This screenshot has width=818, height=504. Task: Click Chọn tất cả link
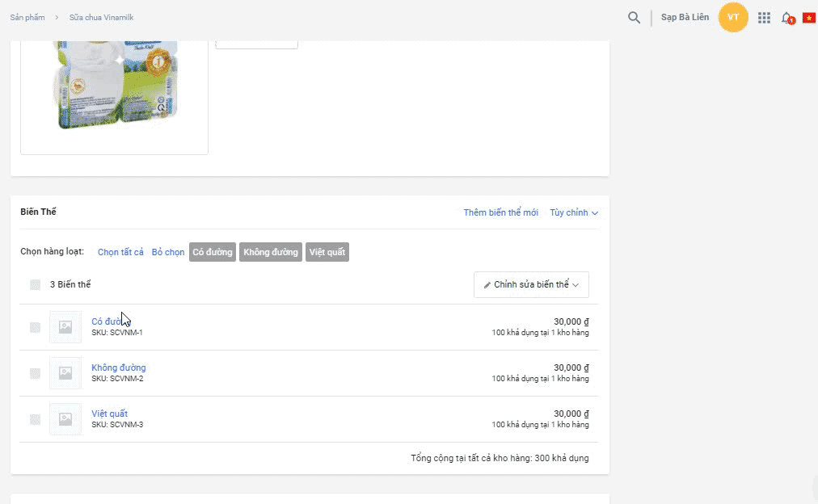120,252
